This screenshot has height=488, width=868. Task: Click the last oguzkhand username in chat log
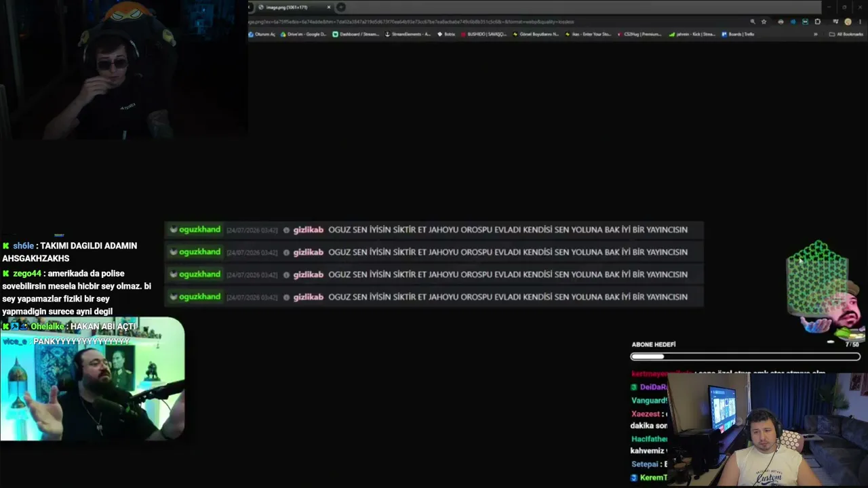point(199,297)
